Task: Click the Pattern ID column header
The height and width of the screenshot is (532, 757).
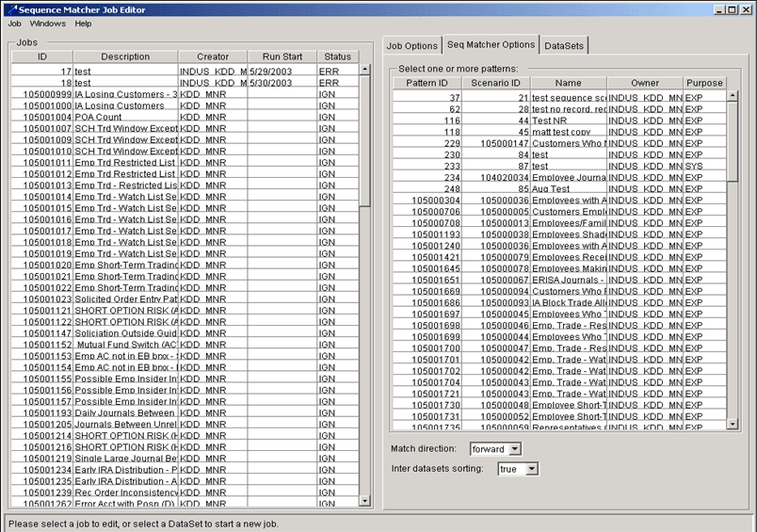Action: [x=427, y=83]
